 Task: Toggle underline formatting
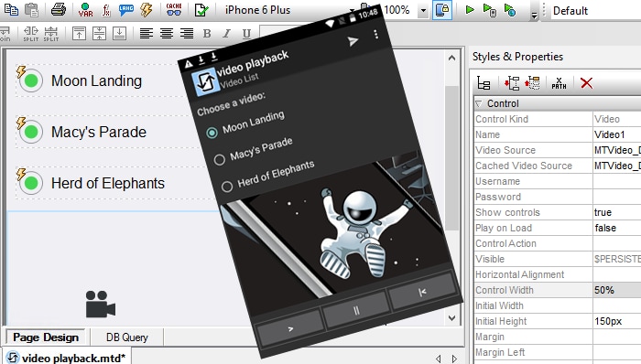pos(246,34)
